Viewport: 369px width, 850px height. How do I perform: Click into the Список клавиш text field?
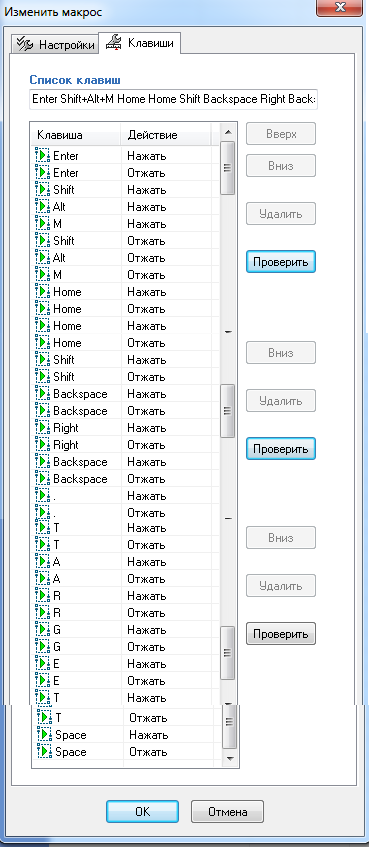(173, 100)
